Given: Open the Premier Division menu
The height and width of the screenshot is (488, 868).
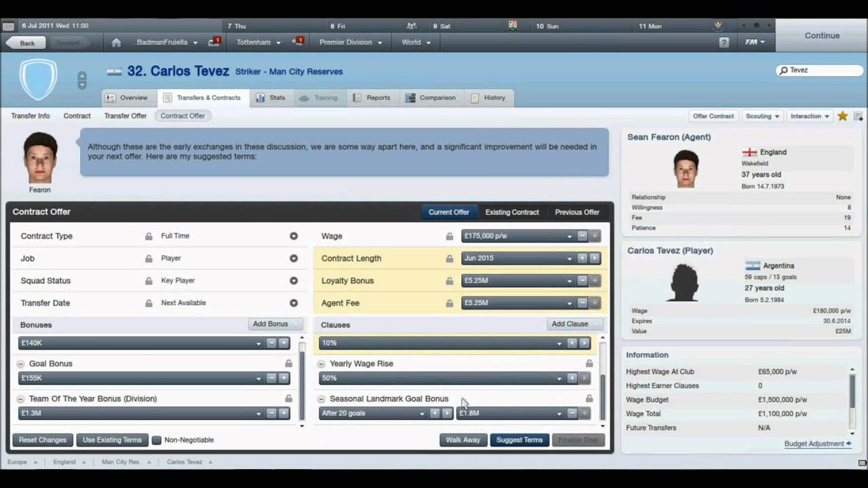Looking at the screenshot, I should click(x=351, y=42).
